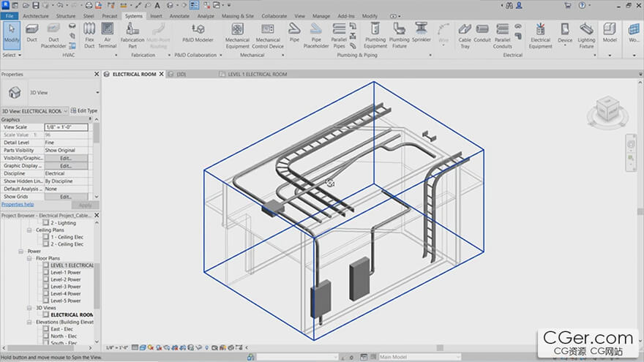This screenshot has height=362, width=644.
Task: Select the Plumbing Fixture tool
Action: [x=400, y=36]
